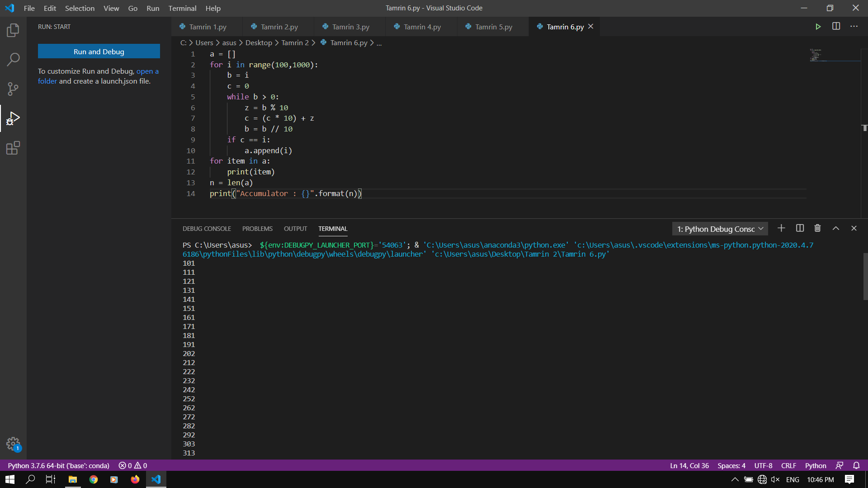Click the Run Python file play icon
The height and width of the screenshot is (488, 868).
[818, 27]
